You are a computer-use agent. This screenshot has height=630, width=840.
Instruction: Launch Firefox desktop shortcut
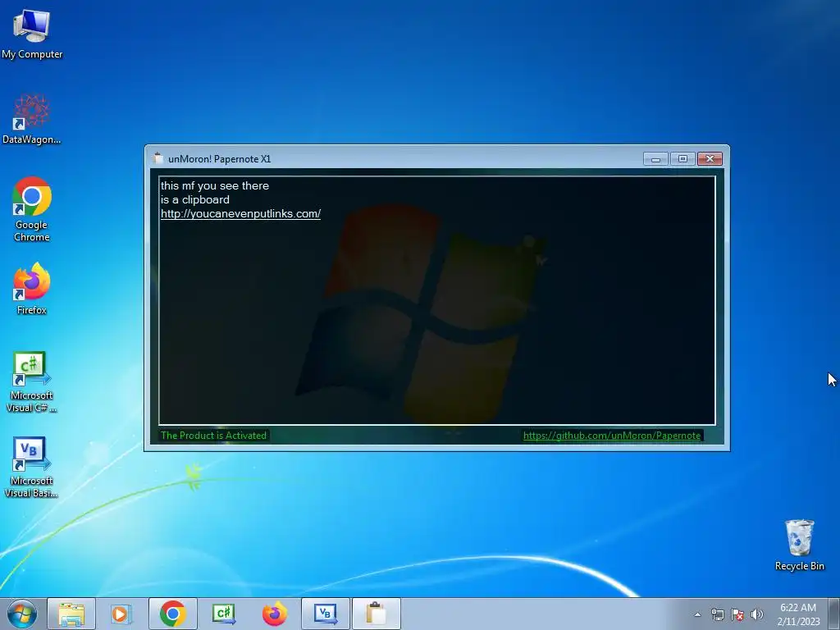click(x=32, y=288)
